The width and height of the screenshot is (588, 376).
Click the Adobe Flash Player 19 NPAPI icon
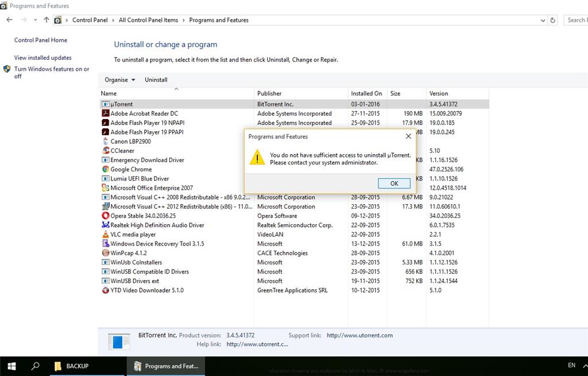(106, 123)
